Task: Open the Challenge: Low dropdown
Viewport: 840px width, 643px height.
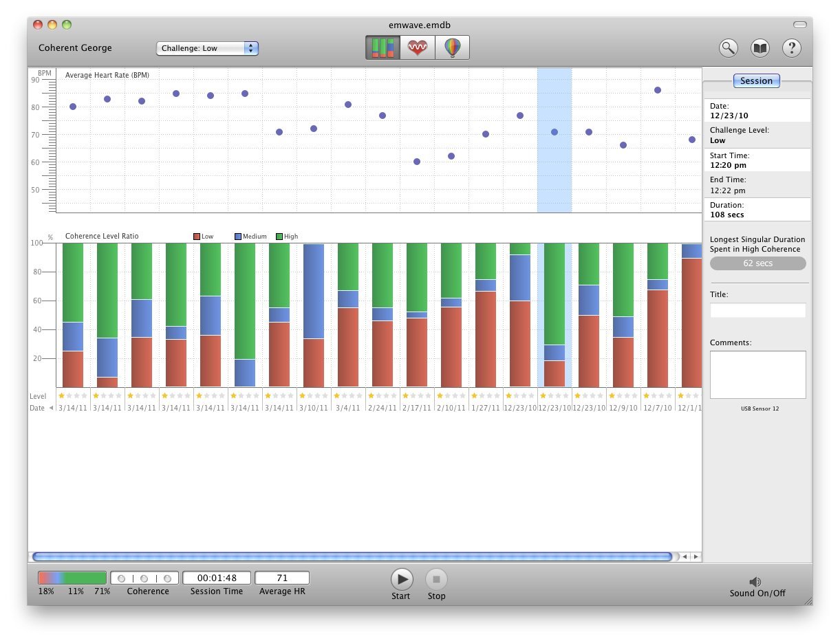Action: click(x=207, y=48)
